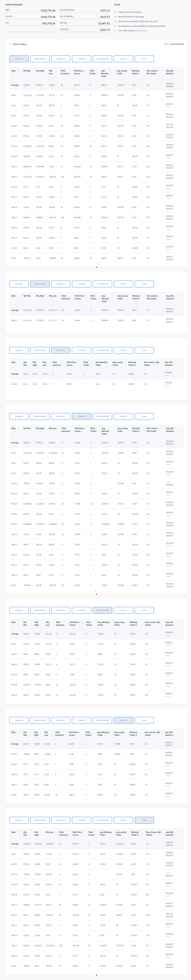
Task: Select the highlighted Overview tab in the first section
Action: (19, 59)
